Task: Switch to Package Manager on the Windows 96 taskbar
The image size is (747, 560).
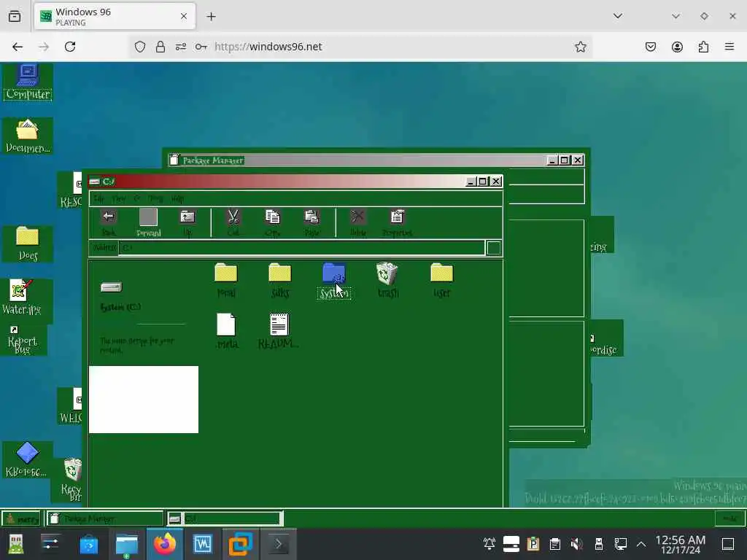Action: coord(104,518)
